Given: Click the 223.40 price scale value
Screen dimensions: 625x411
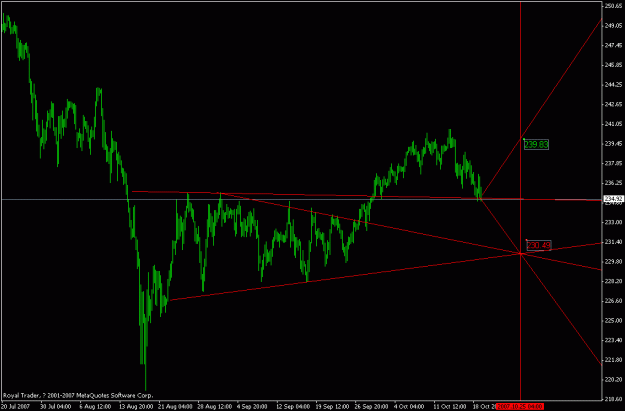Looking at the screenshot, I should (614, 340).
